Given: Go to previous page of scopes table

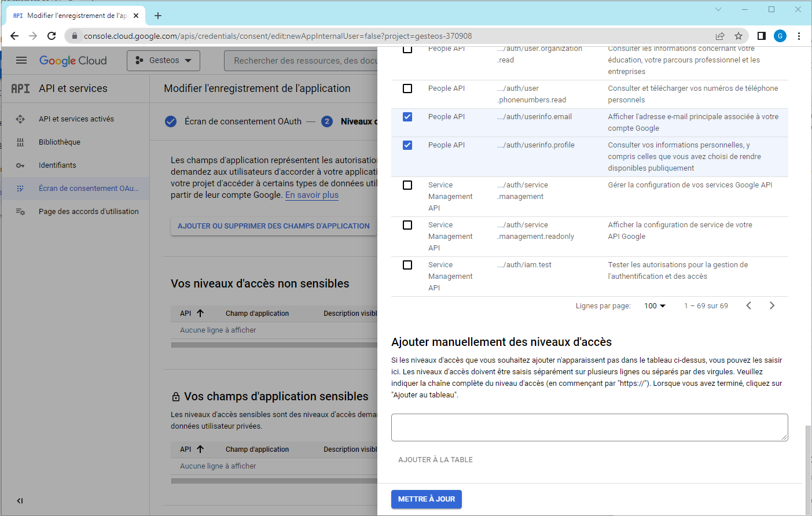Looking at the screenshot, I should click(x=748, y=305).
